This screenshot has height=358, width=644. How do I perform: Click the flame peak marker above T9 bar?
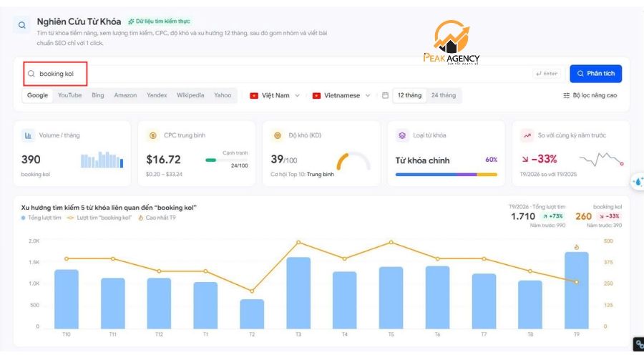point(577,247)
